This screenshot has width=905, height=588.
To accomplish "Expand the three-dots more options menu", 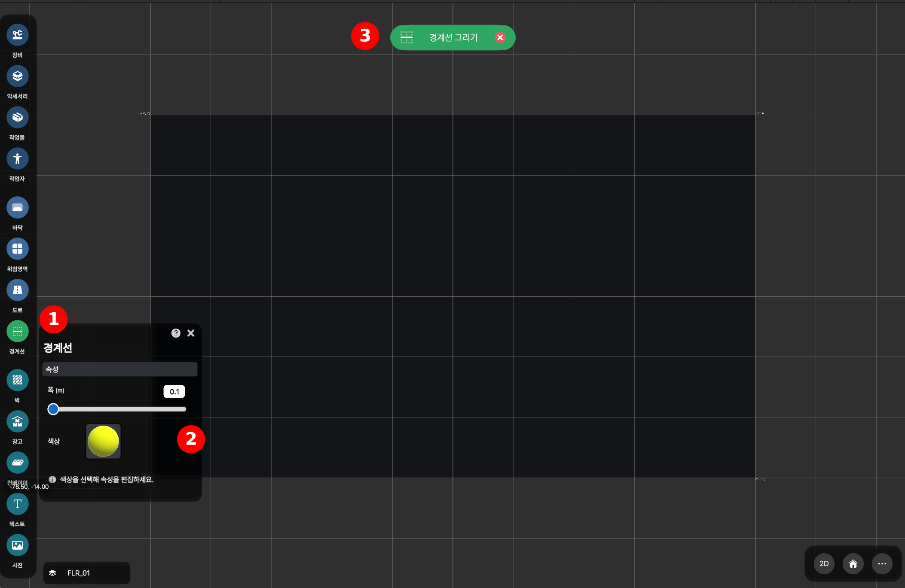I will (x=882, y=564).
